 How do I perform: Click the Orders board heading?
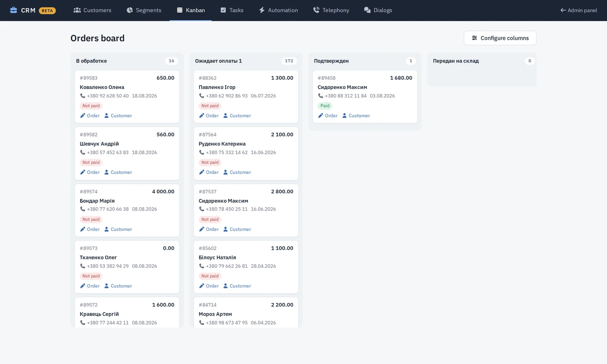tap(98, 38)
